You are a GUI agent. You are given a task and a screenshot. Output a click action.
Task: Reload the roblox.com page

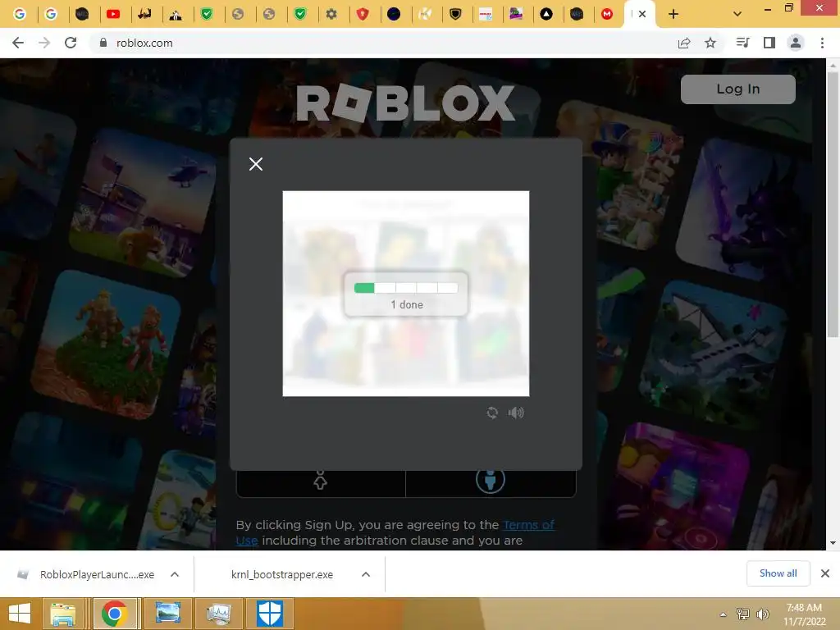pyautogui.click(x=71, y=43)
